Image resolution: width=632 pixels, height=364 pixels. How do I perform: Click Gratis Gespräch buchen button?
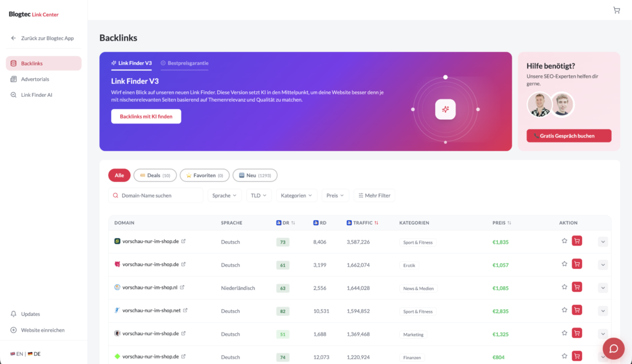tap(568, 136)
